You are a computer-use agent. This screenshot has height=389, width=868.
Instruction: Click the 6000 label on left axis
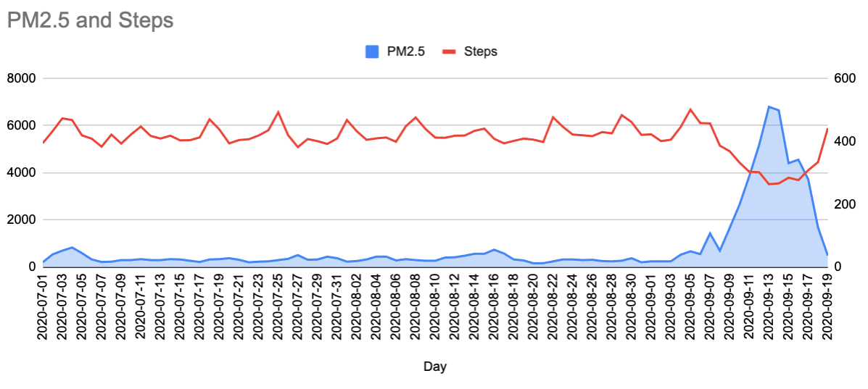20,125
